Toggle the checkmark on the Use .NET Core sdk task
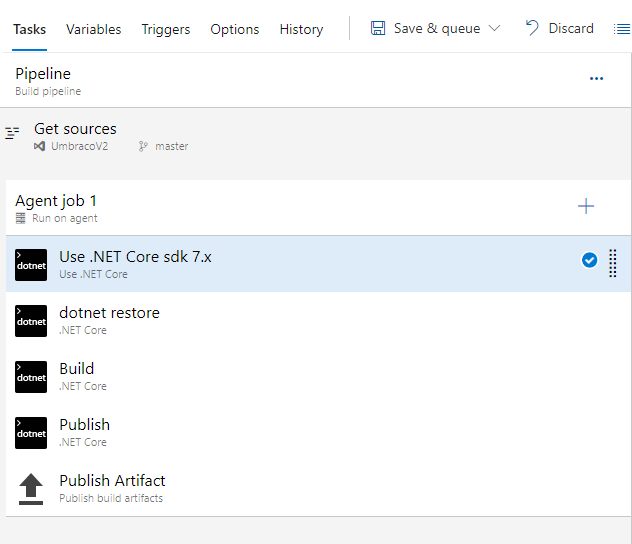632x544 pixels. (589, 260)
